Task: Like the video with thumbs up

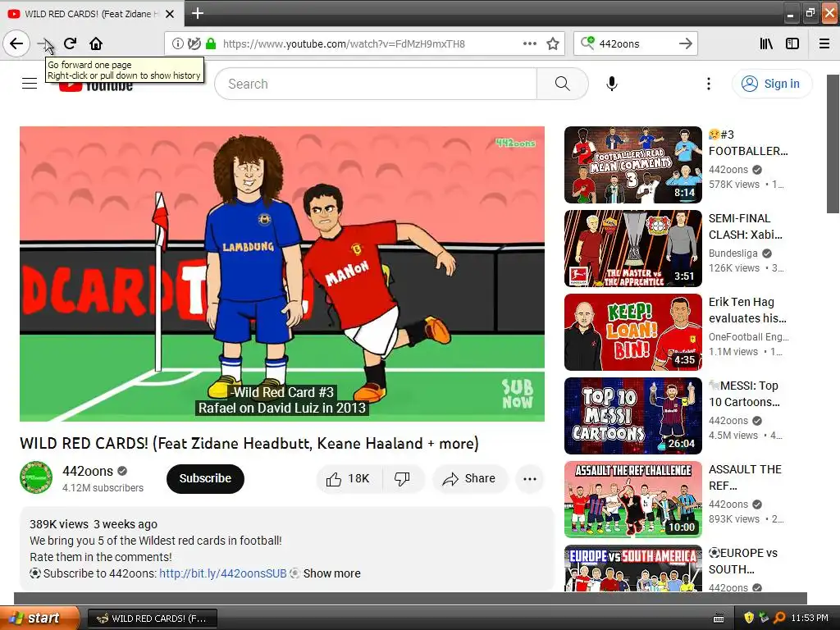Action: tap(349, 478)
